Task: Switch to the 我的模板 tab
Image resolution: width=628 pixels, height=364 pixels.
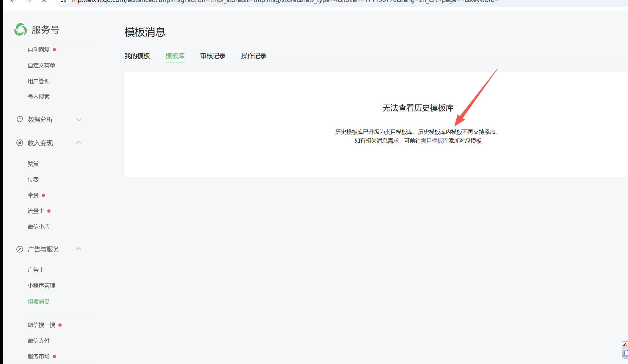Action: [x=137, y=56]
